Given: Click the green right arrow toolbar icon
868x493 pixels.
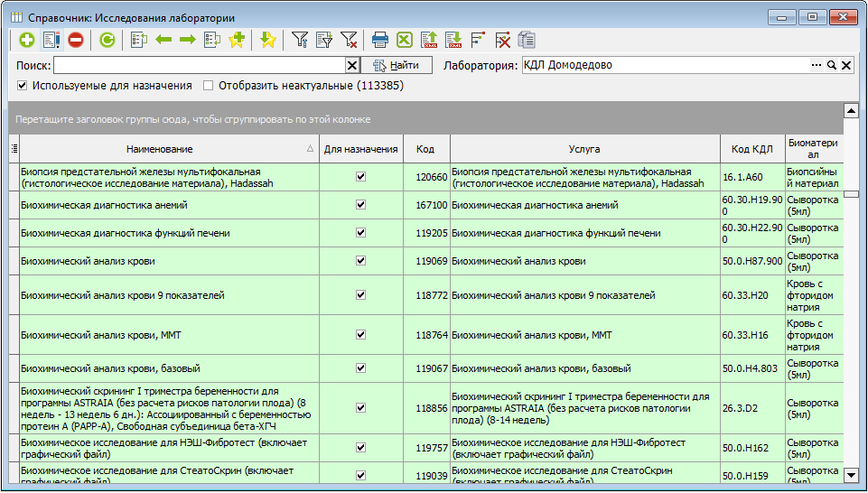Looking at the screenshot, I should coord(188,40).
